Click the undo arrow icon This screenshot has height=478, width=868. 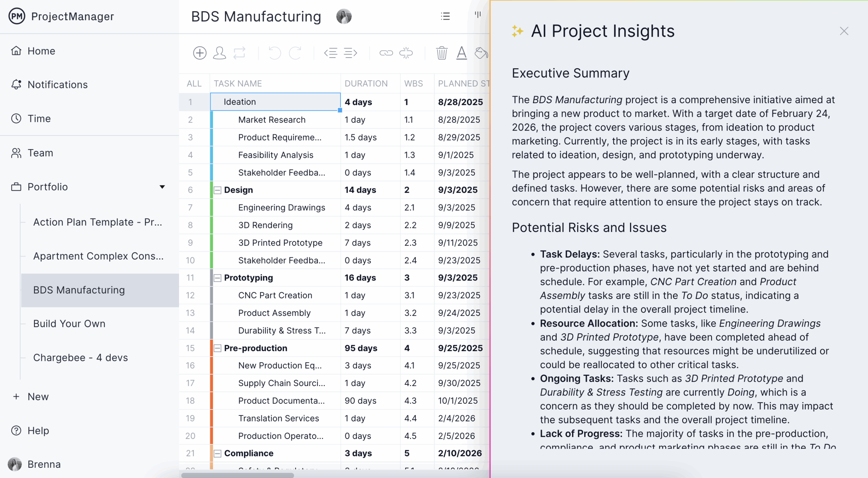tap(275, 53)
